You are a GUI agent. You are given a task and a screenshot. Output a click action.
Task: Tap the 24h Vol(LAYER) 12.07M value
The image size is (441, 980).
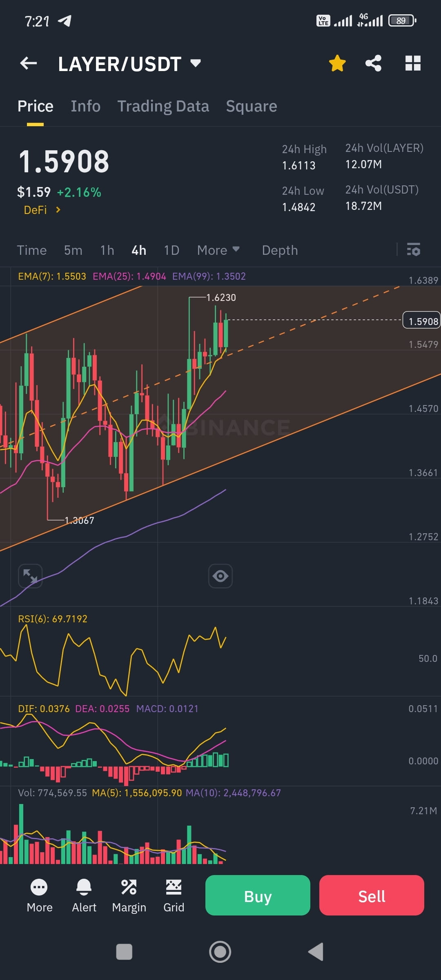coord(364,165)
